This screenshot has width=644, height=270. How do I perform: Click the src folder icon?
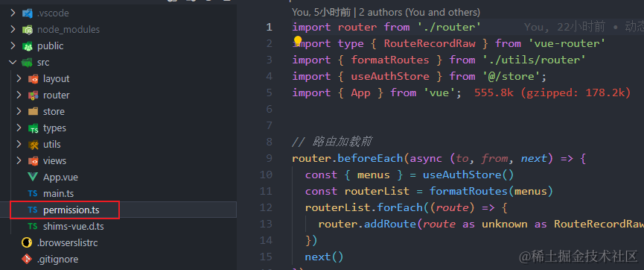[28, 63]
